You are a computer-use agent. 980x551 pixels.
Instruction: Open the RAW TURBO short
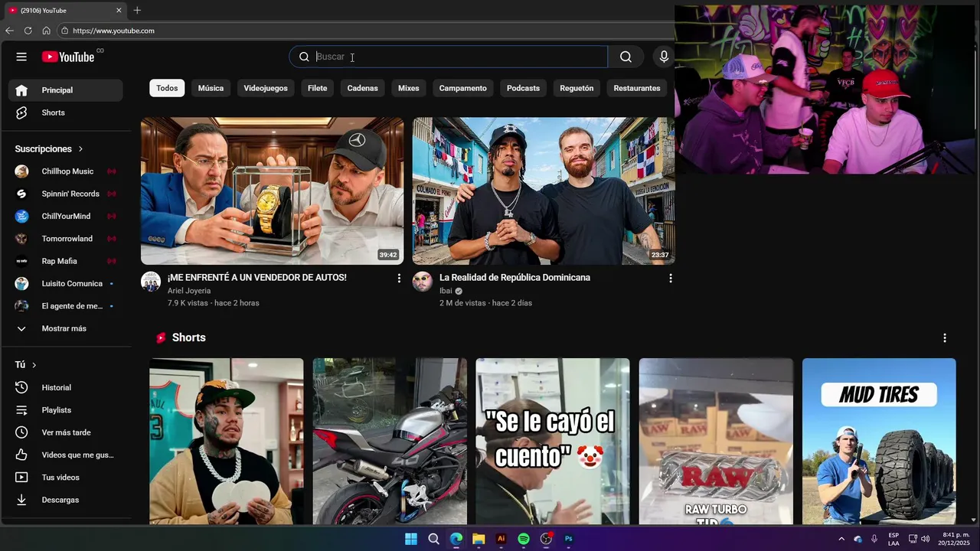(716, 441)
